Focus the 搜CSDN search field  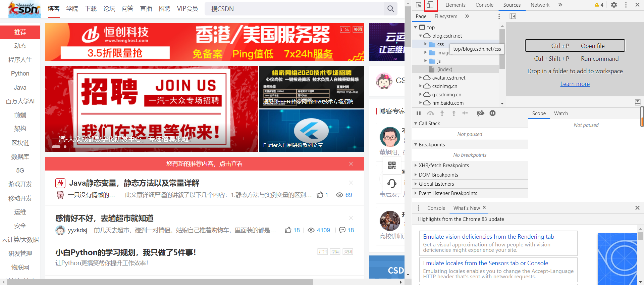(x=294, y=9)
